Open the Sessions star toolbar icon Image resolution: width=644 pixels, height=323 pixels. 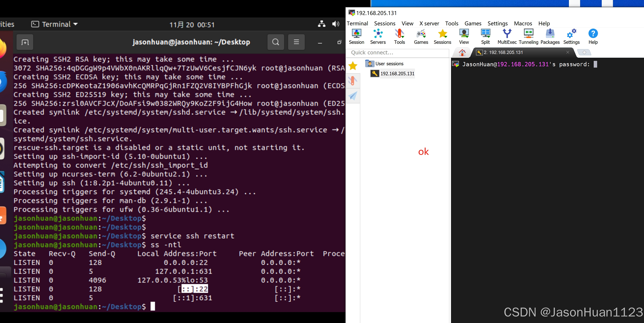click(442, 37)
